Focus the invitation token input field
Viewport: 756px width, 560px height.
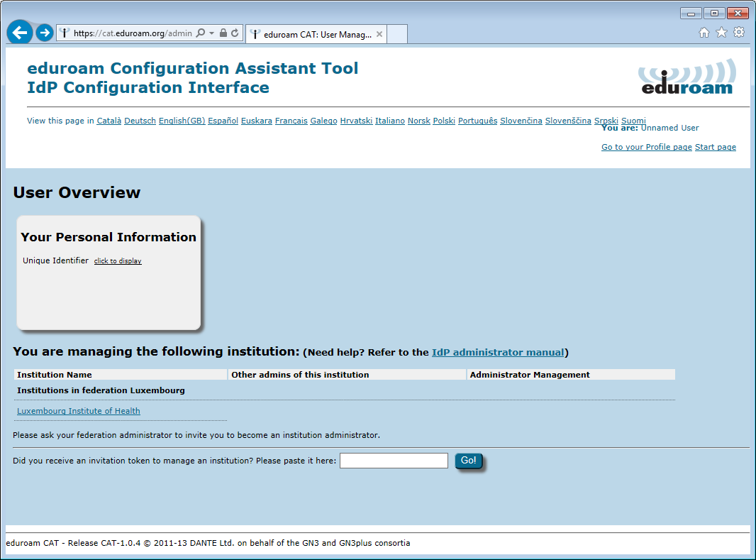coord(394,461)
